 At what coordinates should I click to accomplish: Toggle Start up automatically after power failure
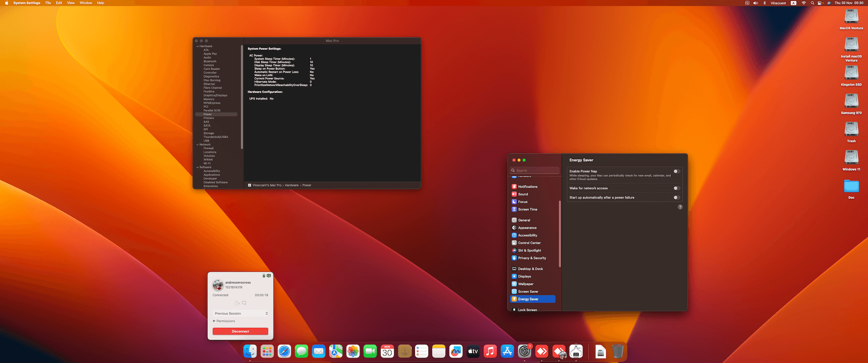(676, 197)
